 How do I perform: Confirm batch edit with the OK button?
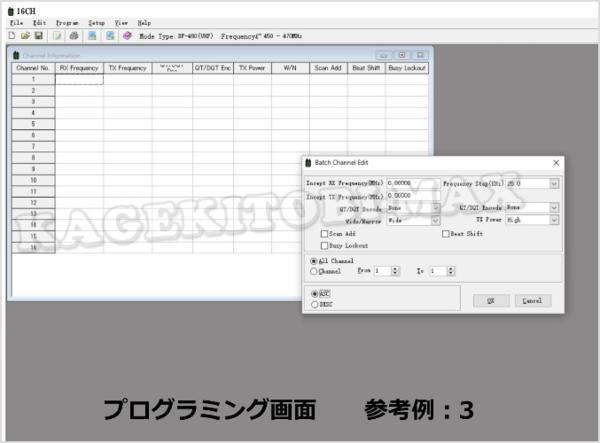[491, 301]
